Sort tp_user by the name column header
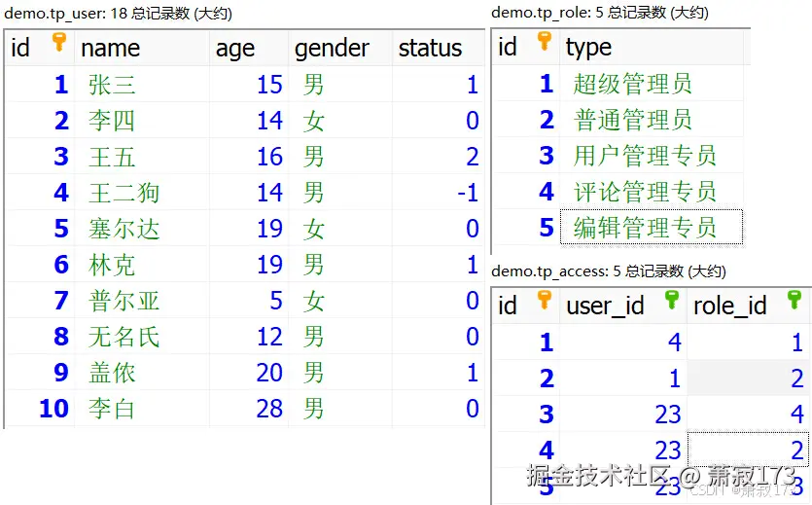Image resolution: width=812 pixels, height=505 pixels. pos(142,49)
